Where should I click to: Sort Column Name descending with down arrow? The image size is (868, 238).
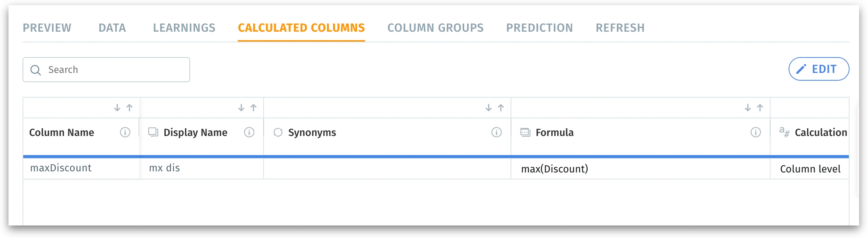[117, 108]
